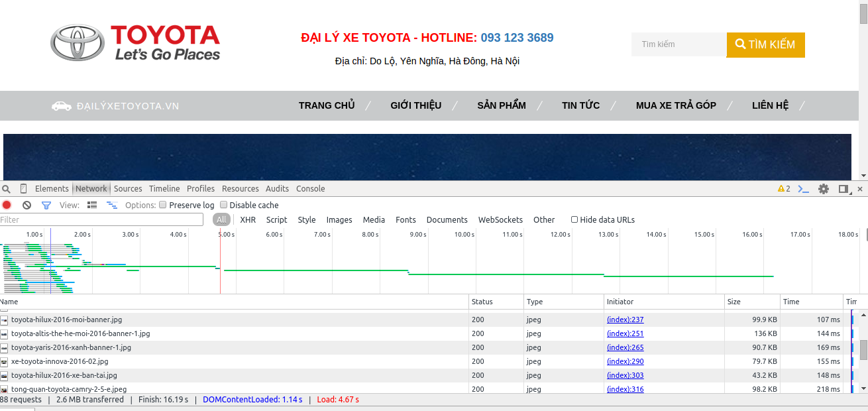Click the red record network log button
868x411 pixels.
[7, 206]
